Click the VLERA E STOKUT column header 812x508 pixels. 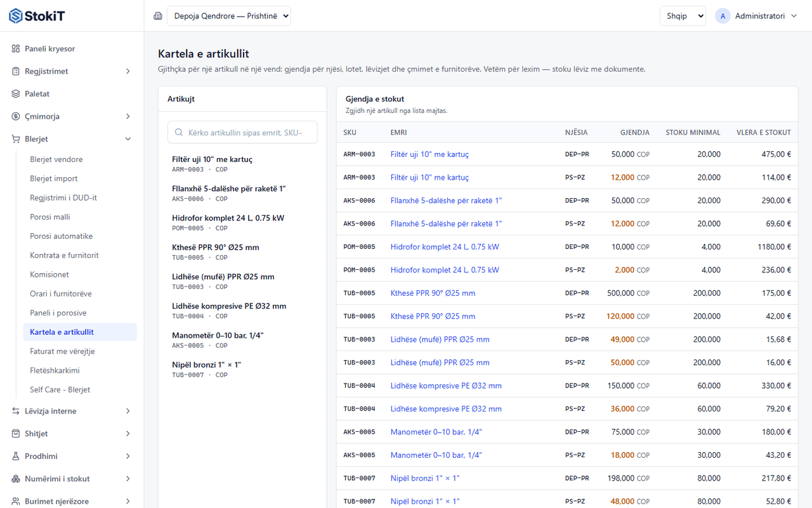pyautogui.click(x=764, y=133)
